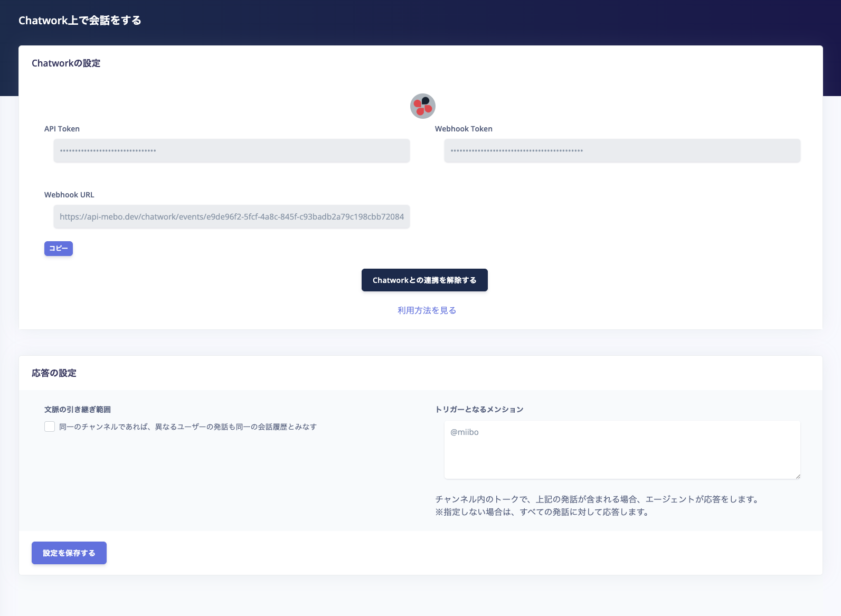Click the チャンネル内のトークで help text
The width and height of the screenshot is (841, 616).
[598, 499]
